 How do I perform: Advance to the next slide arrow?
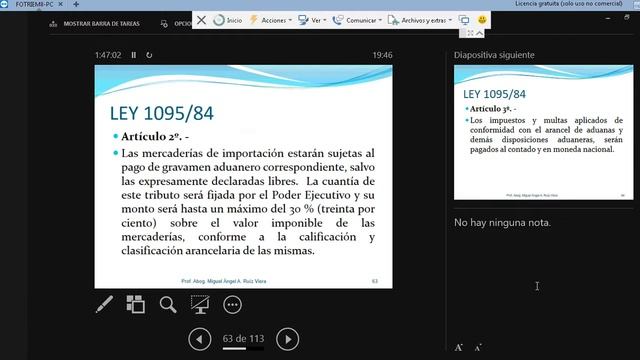pyautogui.click(x=288, y=339)
